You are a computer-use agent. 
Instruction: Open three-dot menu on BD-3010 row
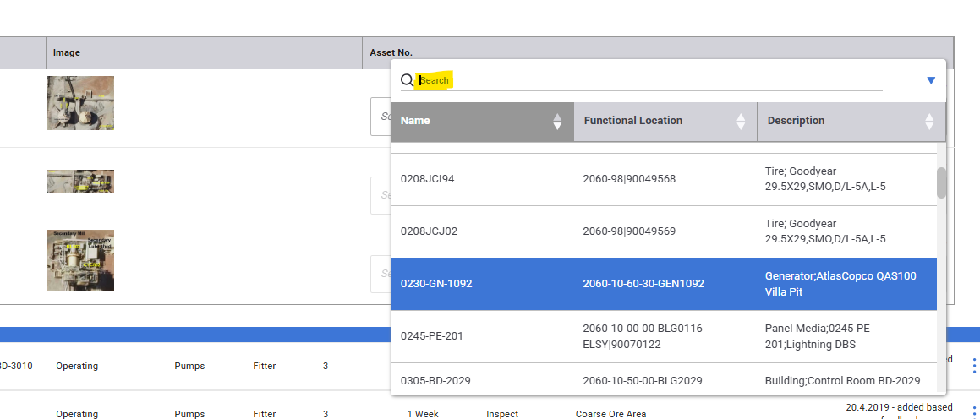(x=974, y=366)
